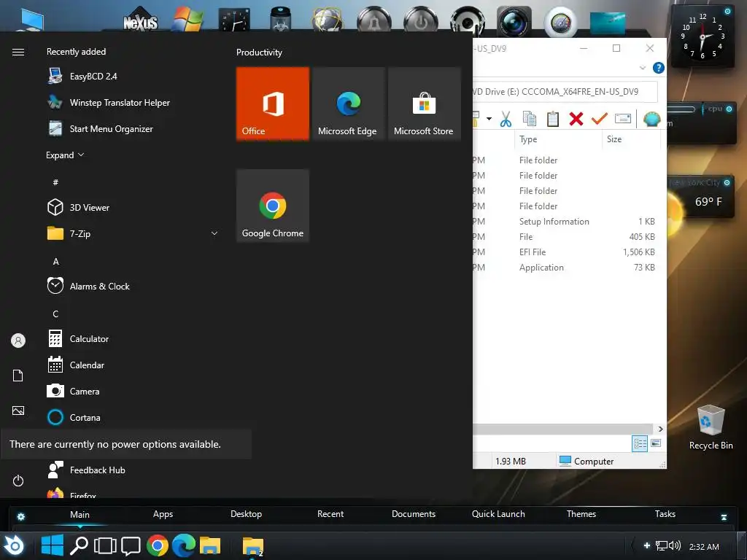Click the volume icon in system tray

(675, 545)
